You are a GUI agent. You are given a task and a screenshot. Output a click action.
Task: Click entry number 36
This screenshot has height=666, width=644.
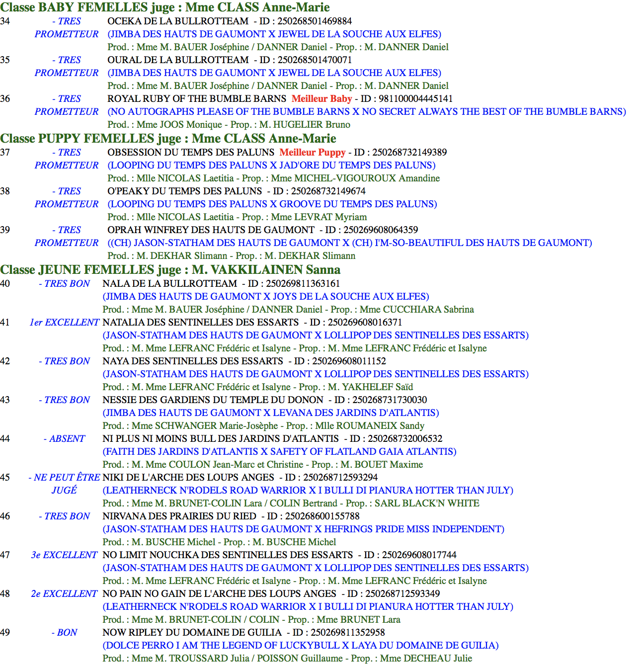(5, 98)
